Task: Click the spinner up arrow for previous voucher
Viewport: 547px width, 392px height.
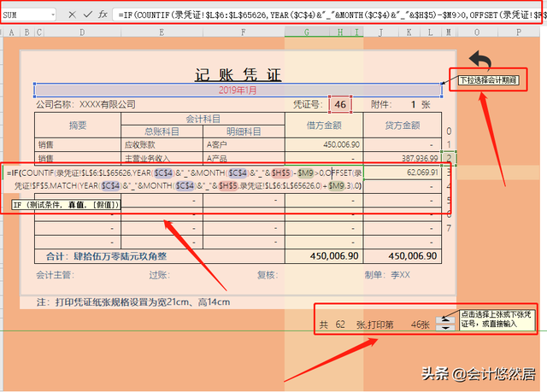Action: click(445, 319)
